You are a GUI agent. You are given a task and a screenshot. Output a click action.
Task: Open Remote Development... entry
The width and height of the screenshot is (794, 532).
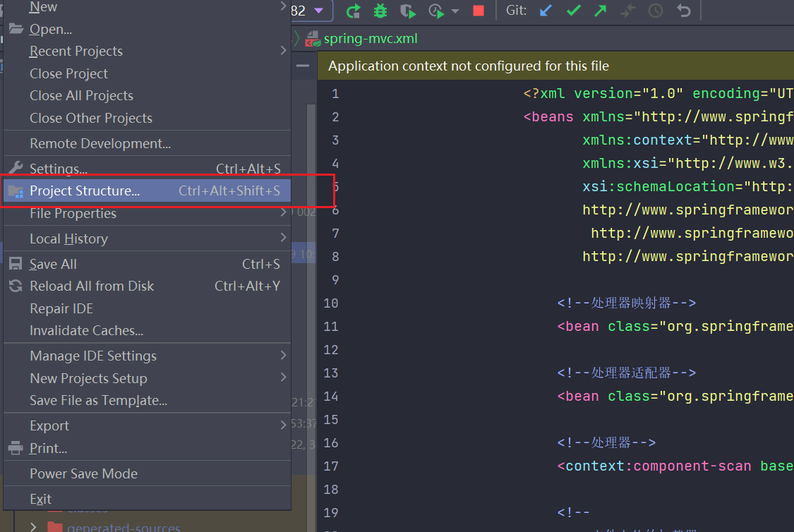click(147, 143)
